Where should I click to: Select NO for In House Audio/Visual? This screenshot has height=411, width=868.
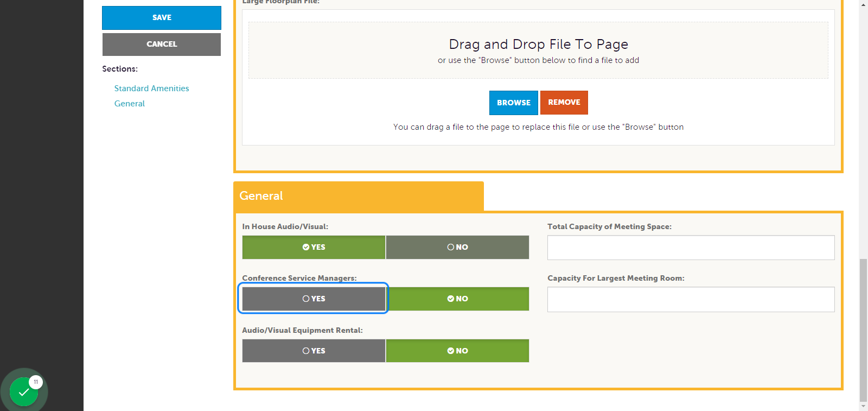coord(457,247)
